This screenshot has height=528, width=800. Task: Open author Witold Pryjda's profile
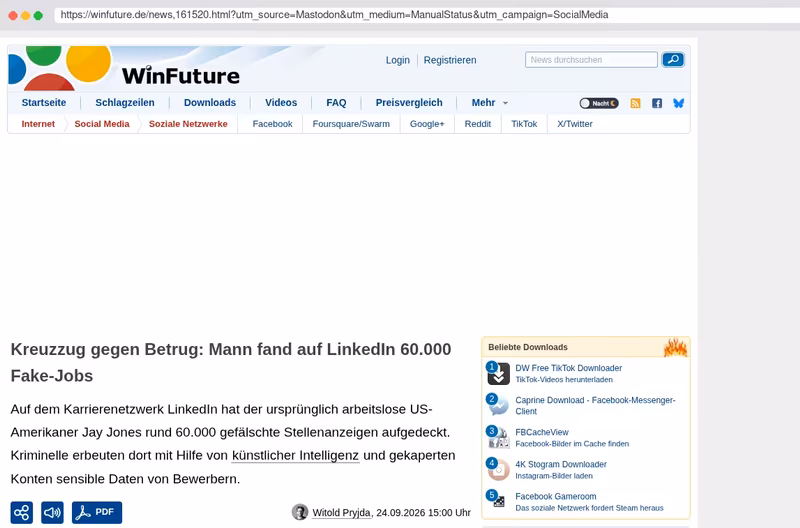coord(341,513)
